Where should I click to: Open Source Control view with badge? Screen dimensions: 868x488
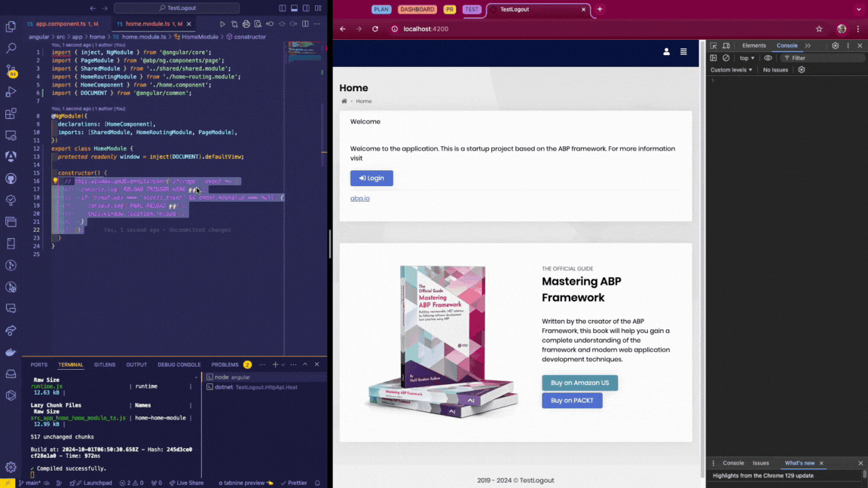coord(11,71)
